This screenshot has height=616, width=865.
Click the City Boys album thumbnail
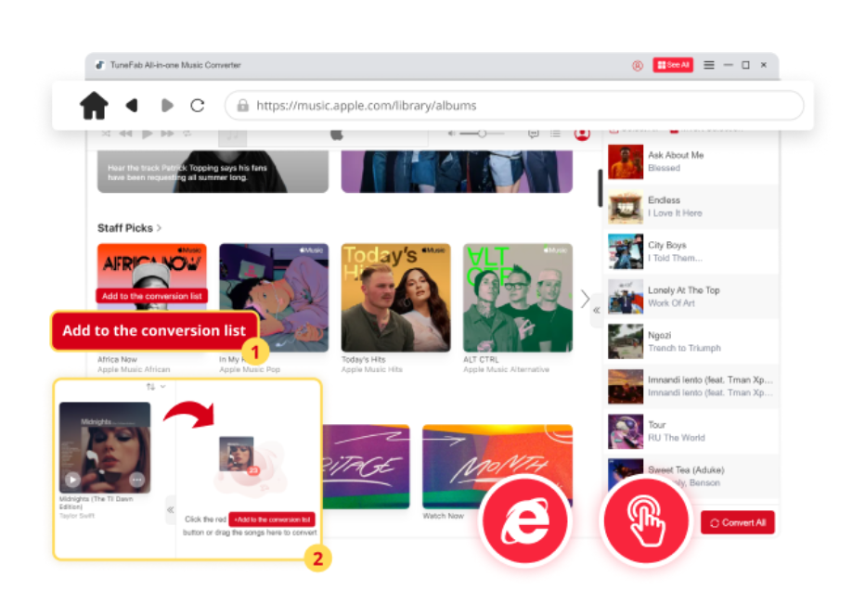pos(626,251)
